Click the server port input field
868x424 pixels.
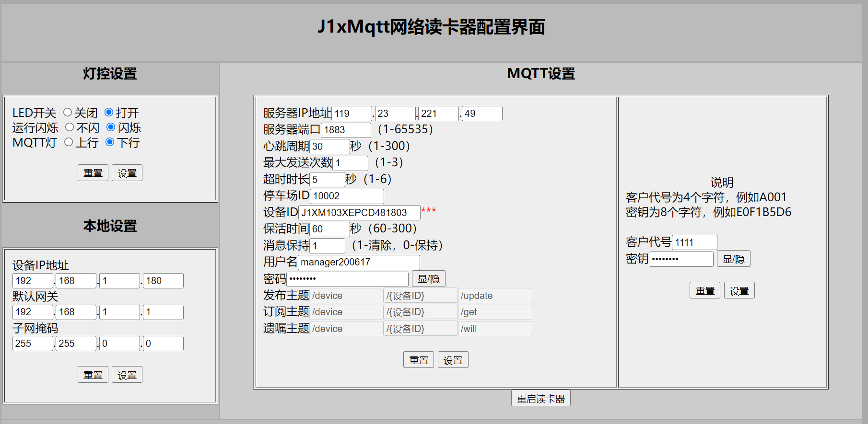click(x=346, y=130)
